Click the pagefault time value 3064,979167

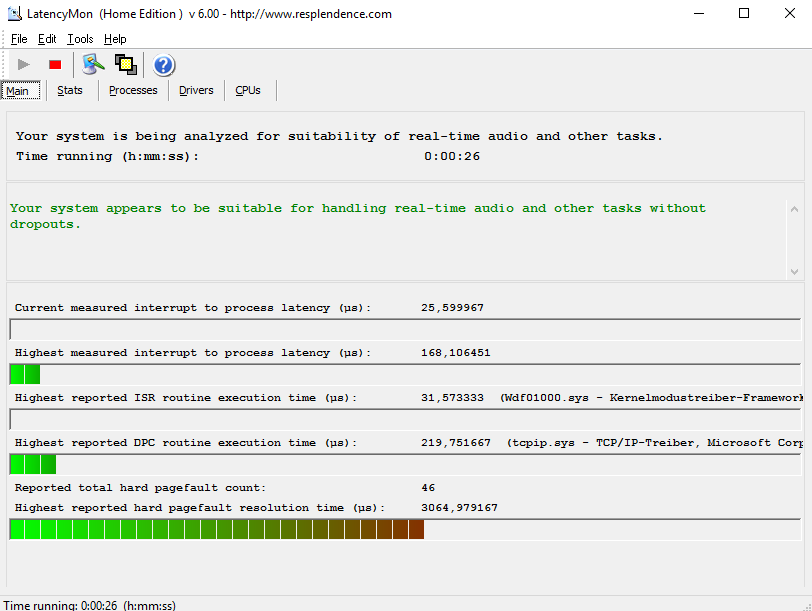pyautogui.click(x=459, y=508)
